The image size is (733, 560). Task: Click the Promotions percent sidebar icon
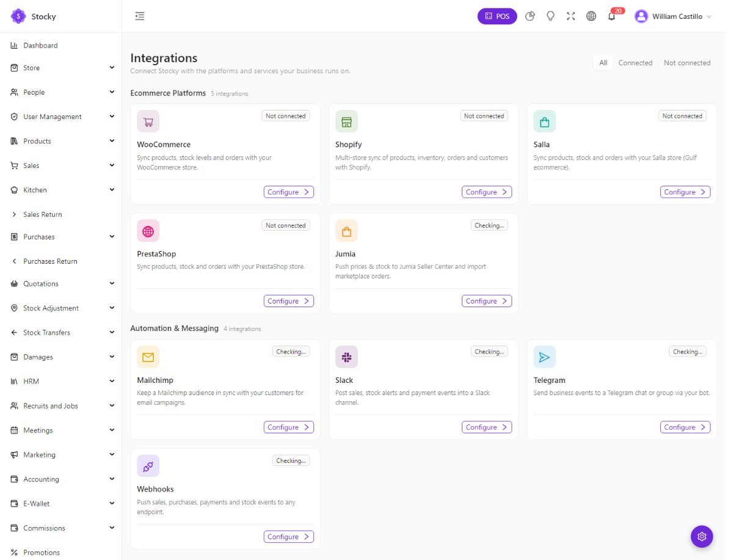[x=14, y=553]
